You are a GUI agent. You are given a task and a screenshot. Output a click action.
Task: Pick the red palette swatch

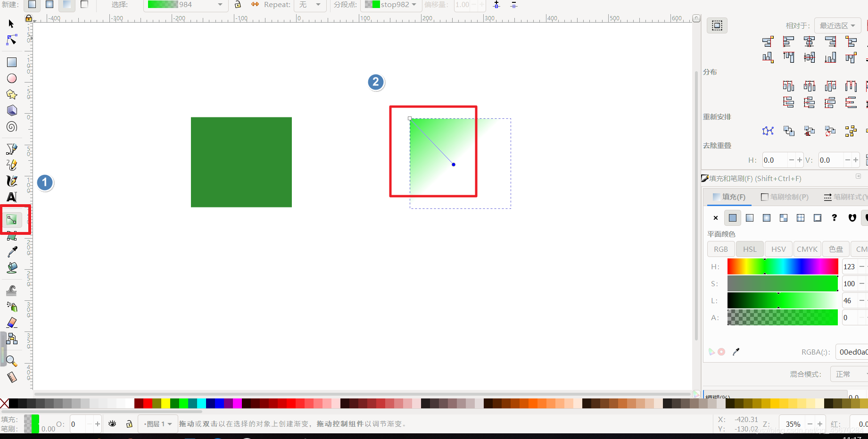pyautogui.click(x=148, y=403)
